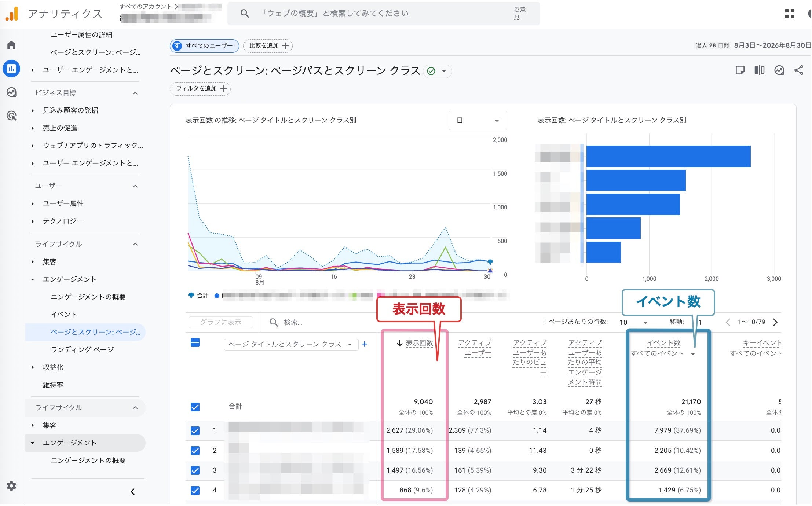
Task: Open the イベント数 すべてのイベント dropdown
Action: (x=693, y=354)
